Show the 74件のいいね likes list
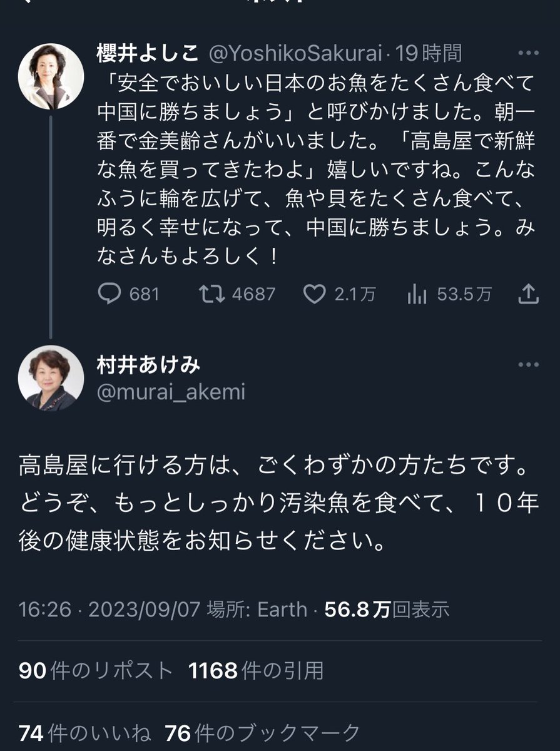Viewport: 560px width, 751px height. (84, 733)
